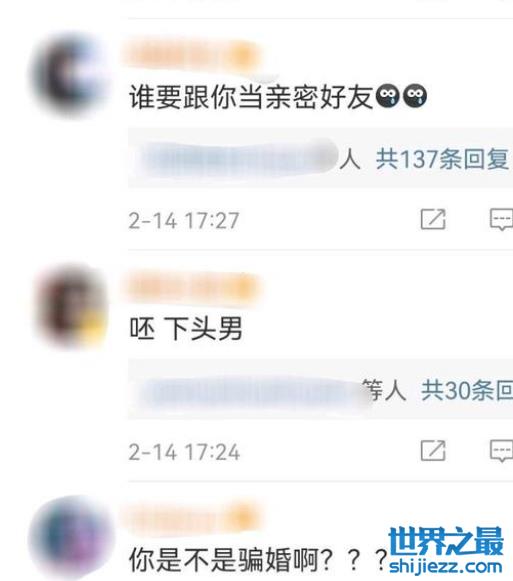The width and height of the screenshot is (513, 581).
Task: Tap the reply bubble icon beside 2-14 17:24
Action: (502, 451)
